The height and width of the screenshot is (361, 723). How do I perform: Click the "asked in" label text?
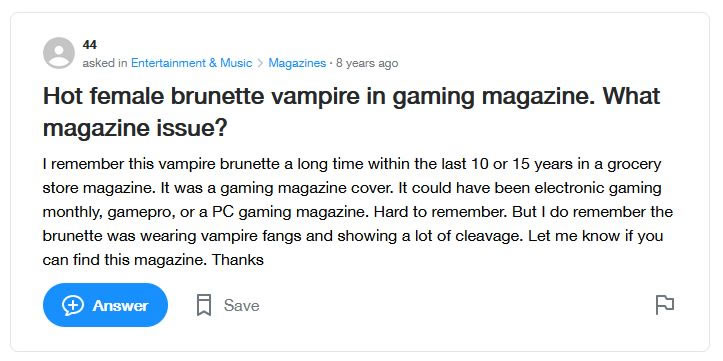click(x=105, y=63)
